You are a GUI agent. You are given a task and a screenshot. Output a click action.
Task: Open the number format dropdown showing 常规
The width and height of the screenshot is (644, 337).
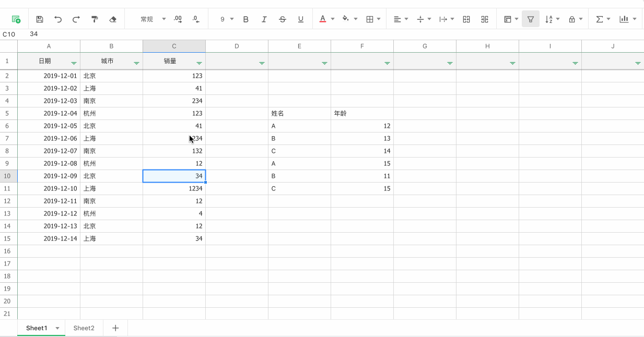[x=153, y=19]
